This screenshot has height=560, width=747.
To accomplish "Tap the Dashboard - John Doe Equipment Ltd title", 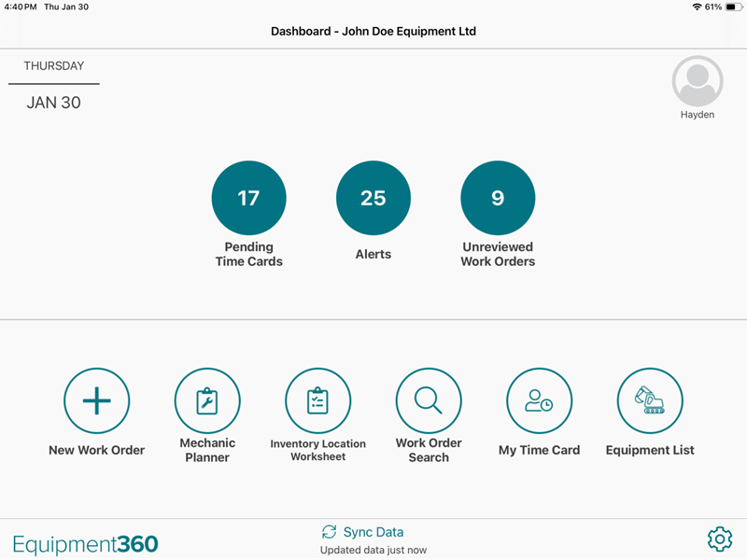I will coord(373,32).
